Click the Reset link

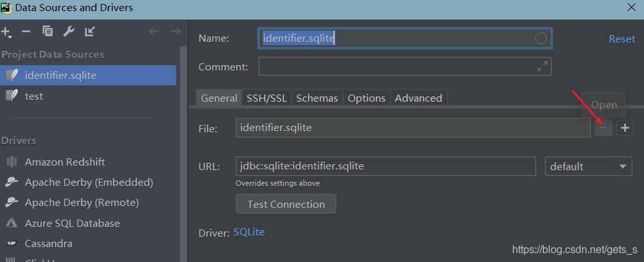[x=622, y=39]
